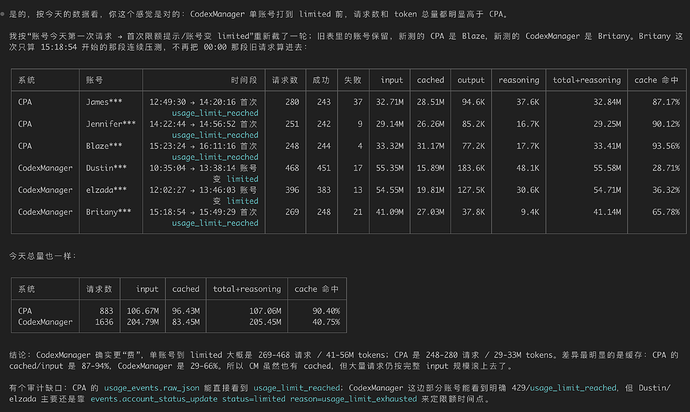Screen dimensions: 690x412
Task: Click the time range 15:18:54 → 15:49:29
Action: pos(192,212)
